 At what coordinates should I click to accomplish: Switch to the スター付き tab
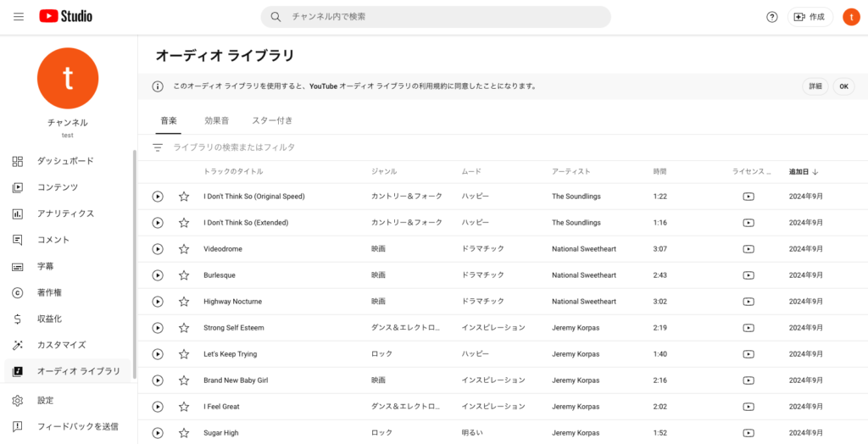272,120
